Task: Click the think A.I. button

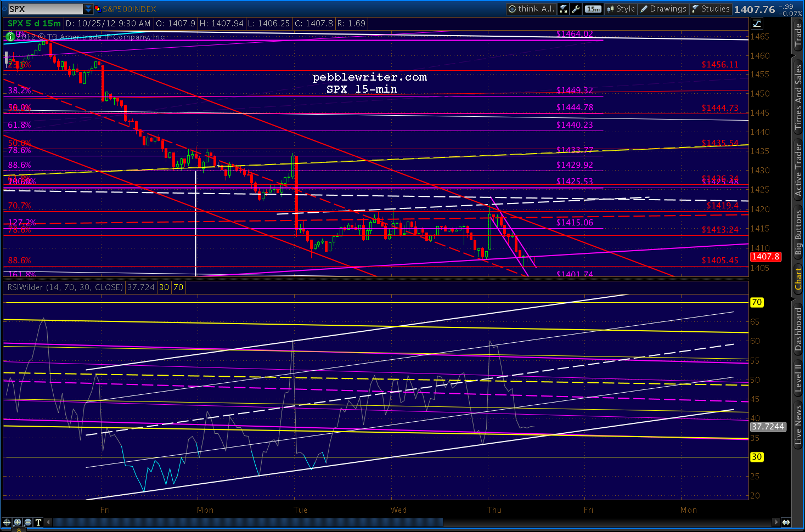Action: point(531,9)
